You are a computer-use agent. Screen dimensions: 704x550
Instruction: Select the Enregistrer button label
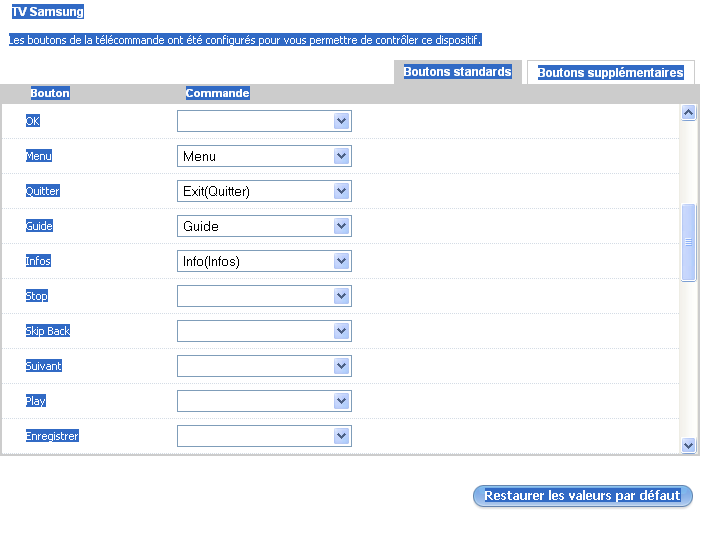click(52, 436)
